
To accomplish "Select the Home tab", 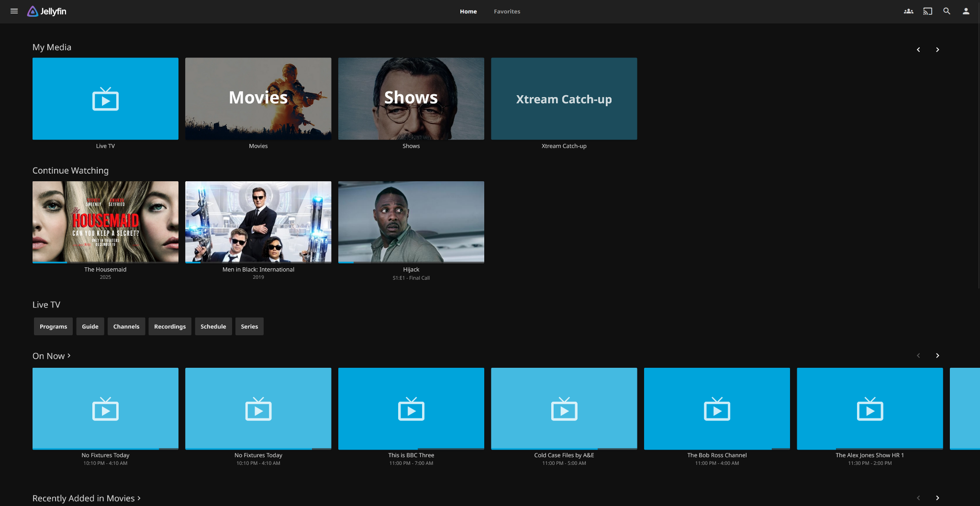I will point(468,11).
